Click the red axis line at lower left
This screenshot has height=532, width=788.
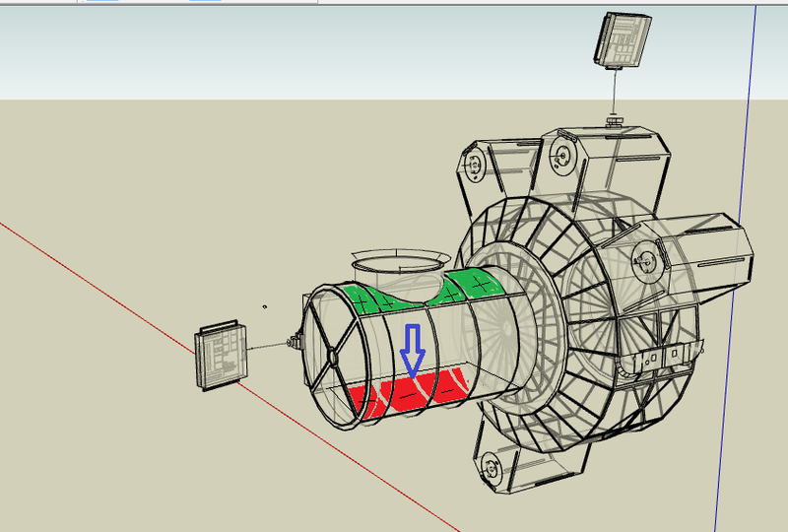pyautogui.click(x=98, y=286)
